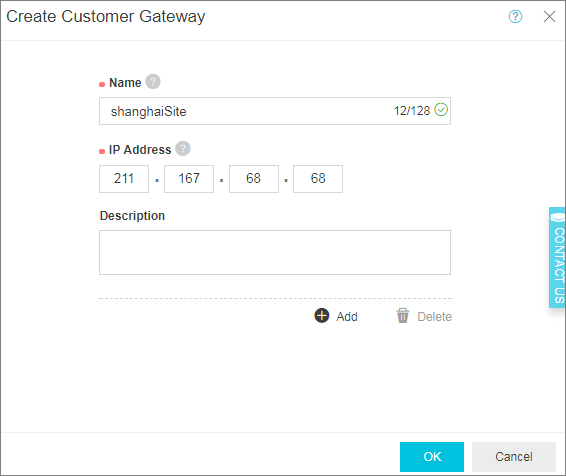Open the Contact Us side tab

(x=557, y=257)
